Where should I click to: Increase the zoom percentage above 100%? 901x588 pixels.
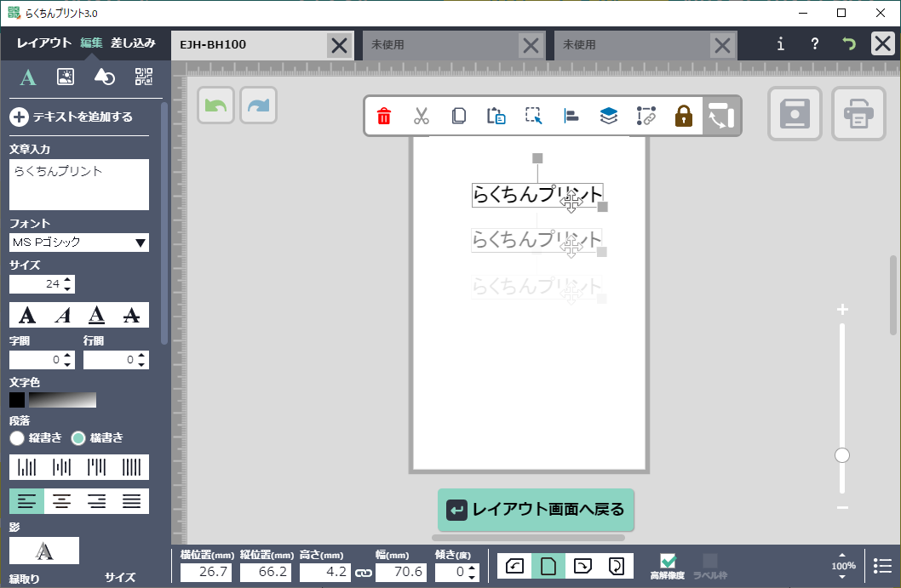coord(842,556)
